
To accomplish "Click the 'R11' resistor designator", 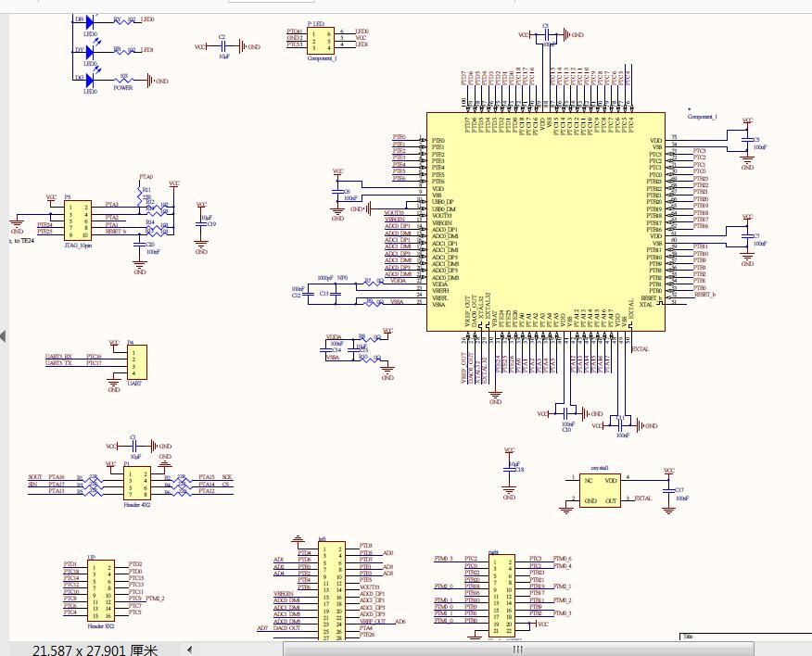I will pyautogui.click(x=146, y=190).
